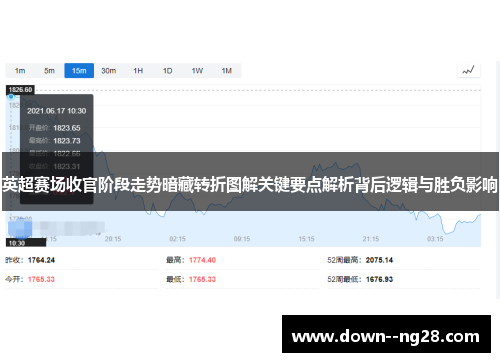Click the 09:15 time axis label
This screenshot has width=500, height=362.
pyautogui.click(x=242, y=239)
